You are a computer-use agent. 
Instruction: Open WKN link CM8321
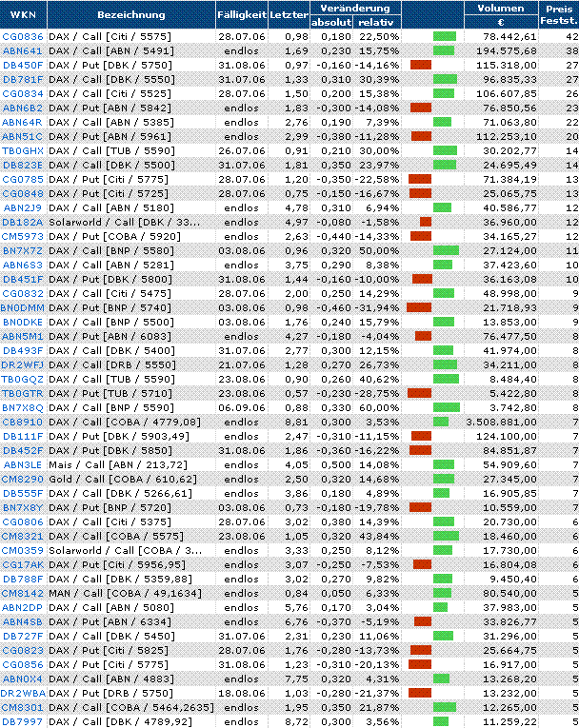[23, 537]
